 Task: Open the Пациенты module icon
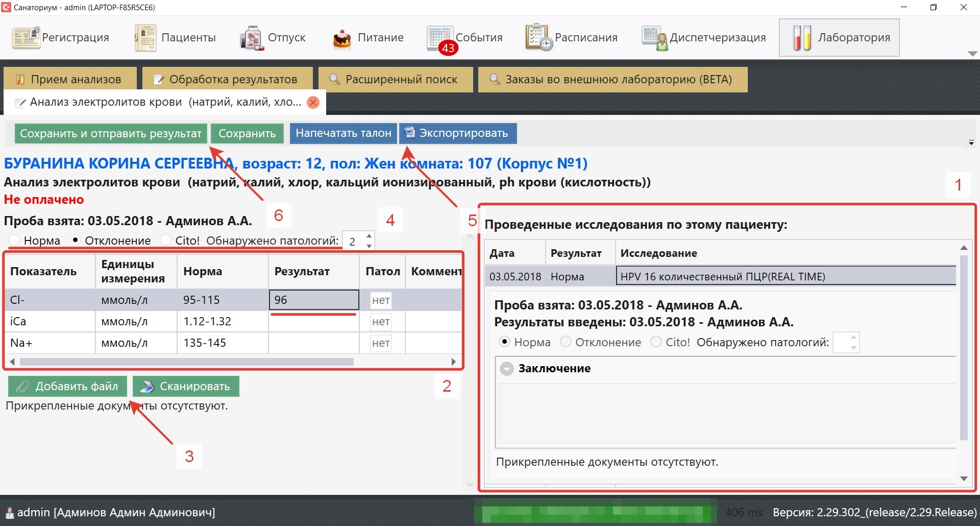pyautogui.click(x=145, y=38)
